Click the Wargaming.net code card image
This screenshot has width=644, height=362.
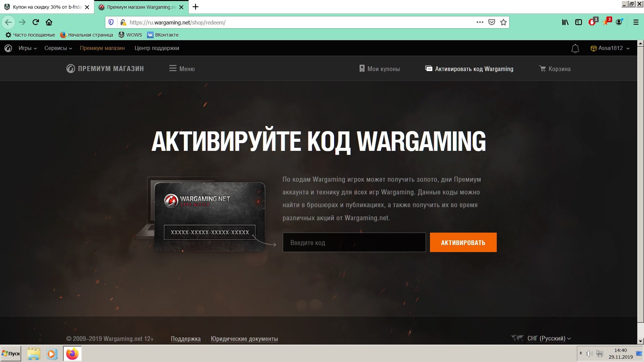coord(210,217)
